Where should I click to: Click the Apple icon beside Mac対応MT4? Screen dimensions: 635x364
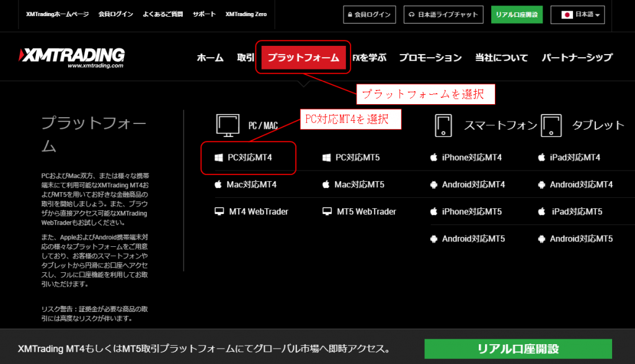point(218,184)
